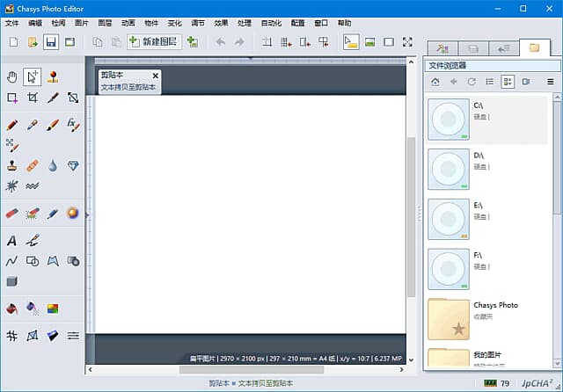Toggle the thumbnail view mode in file browser
This screenshot has height=392, width=563.
tap(508, 82)
